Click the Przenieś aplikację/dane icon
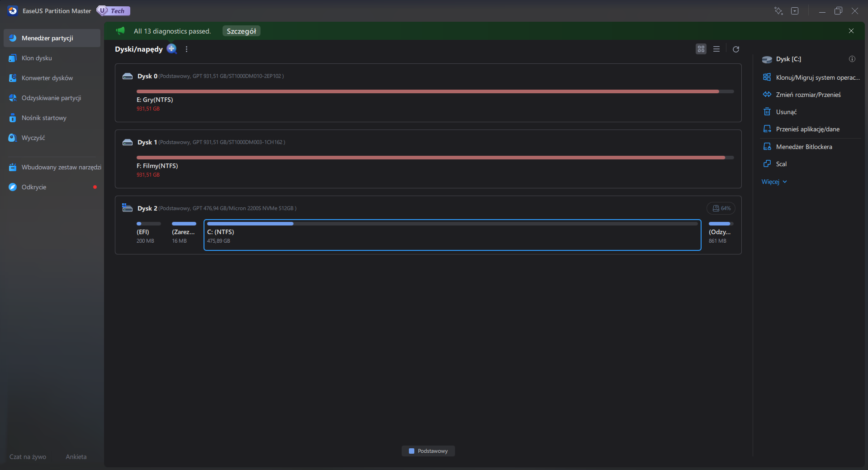Viewport: 868px width, 470px height. [x=767, y=129]
